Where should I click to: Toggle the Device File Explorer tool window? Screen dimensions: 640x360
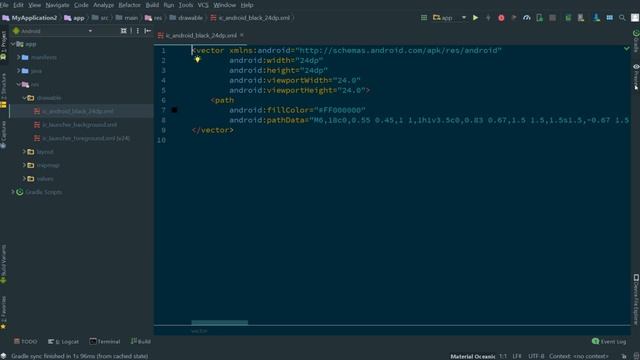click(x=636, y=299)
